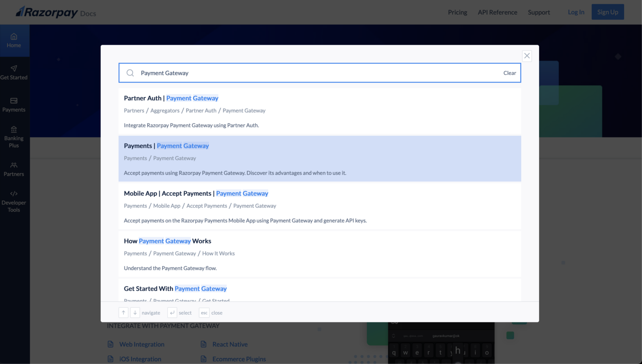Screen dimensions: 642x364
Task: Open Partner Auth | Payment Gateway result
Action: [320, 111]
